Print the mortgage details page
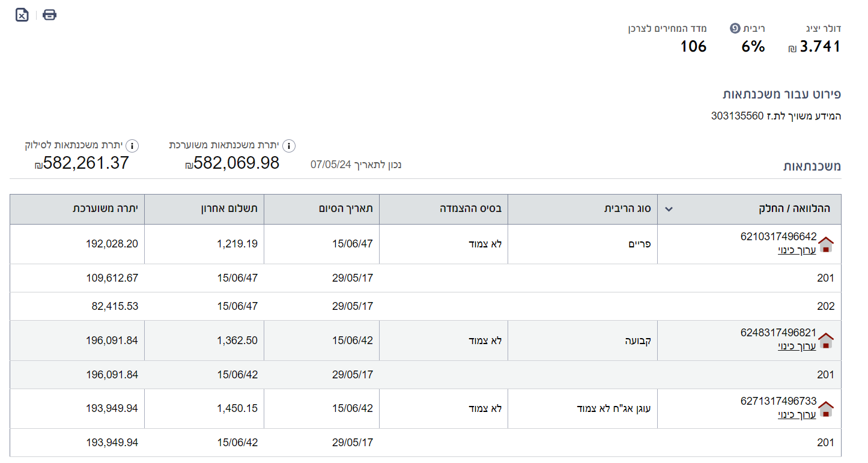 point(49,15)
